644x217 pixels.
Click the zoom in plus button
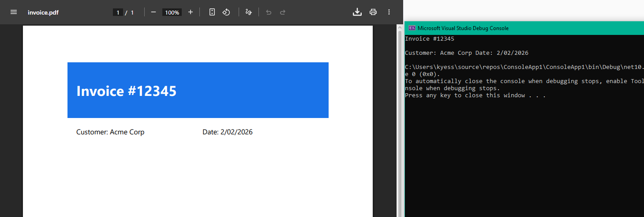[x=191, y=12]
